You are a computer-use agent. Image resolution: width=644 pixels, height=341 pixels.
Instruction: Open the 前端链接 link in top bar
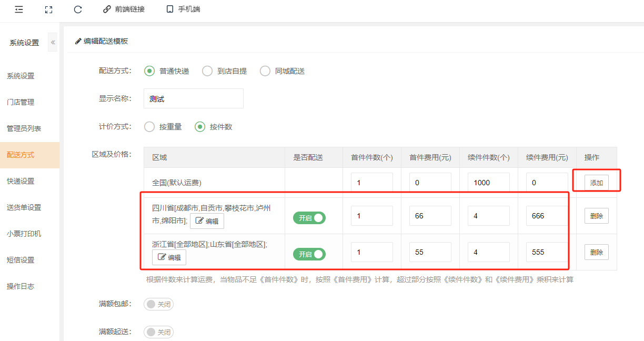(124, 9)
